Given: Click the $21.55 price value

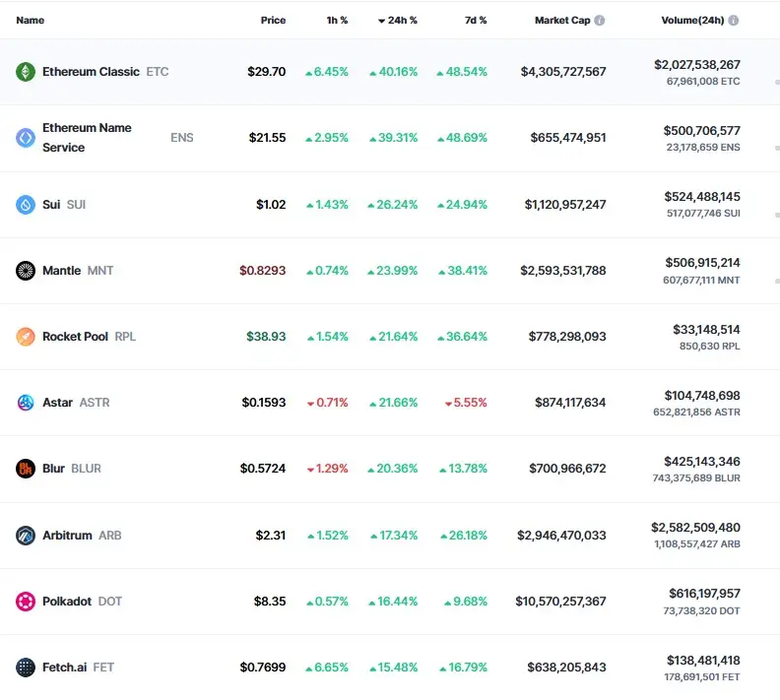Looking at the screenshot, I should pyautogui.click(x=267, y=138).
